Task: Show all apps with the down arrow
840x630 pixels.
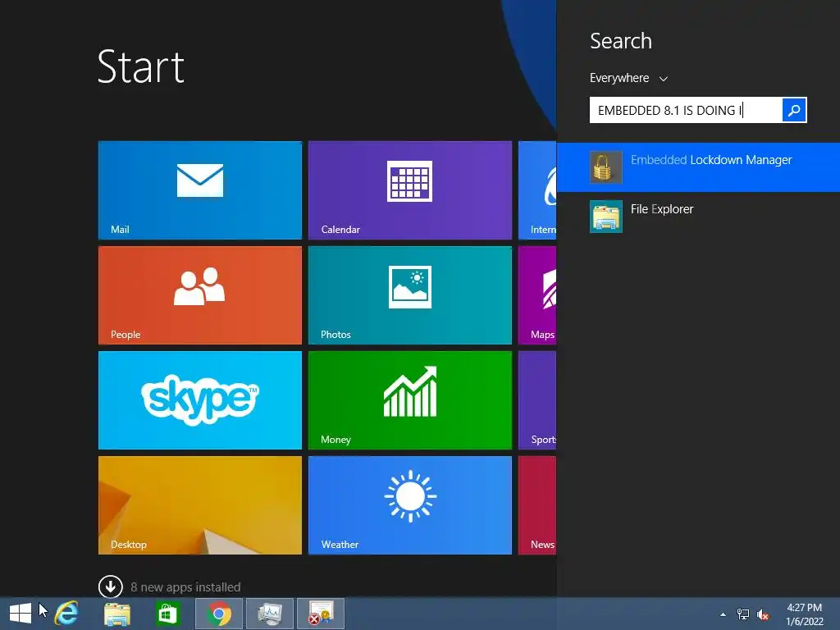Action: click(x=111, y=587)
